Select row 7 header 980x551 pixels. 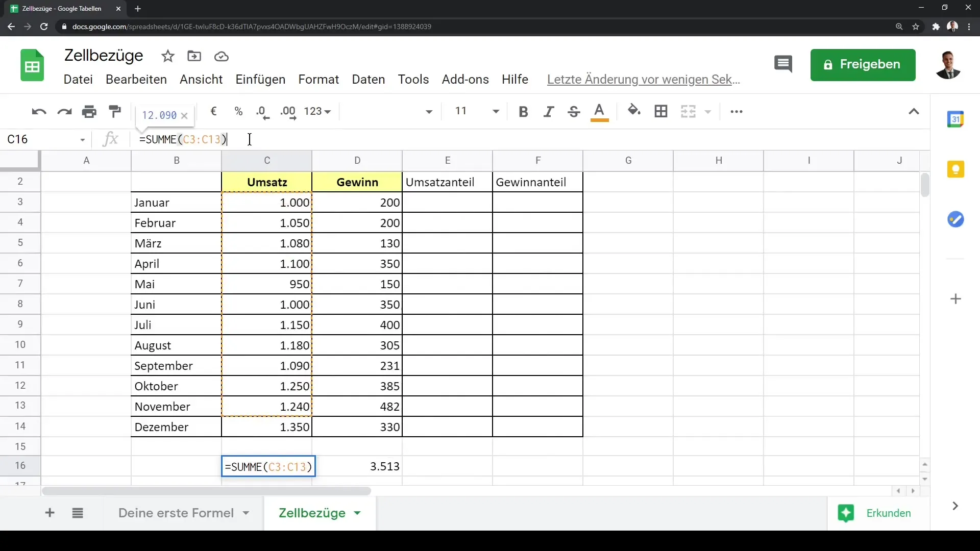point(20,284)
